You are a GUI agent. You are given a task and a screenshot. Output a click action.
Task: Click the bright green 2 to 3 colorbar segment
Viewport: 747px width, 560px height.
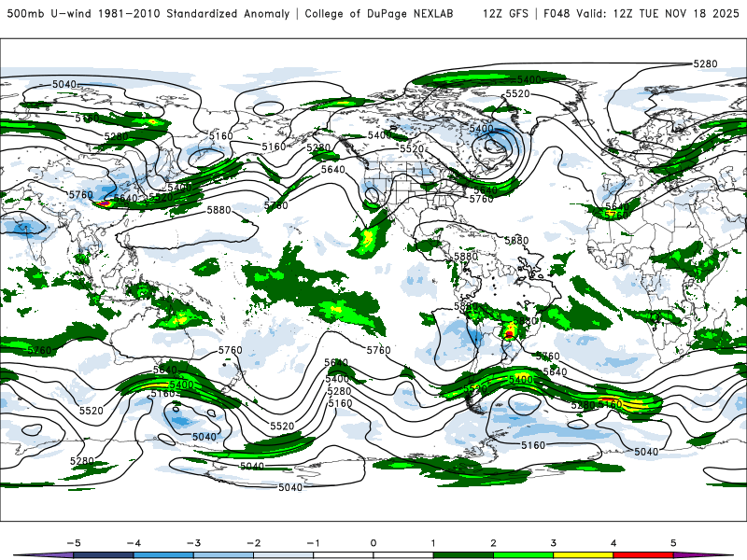coord(523,555)
